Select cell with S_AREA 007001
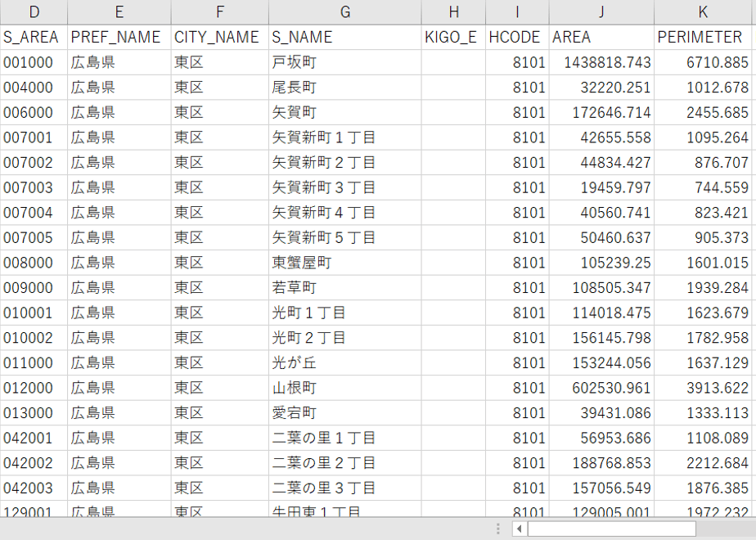 point(34,137)
